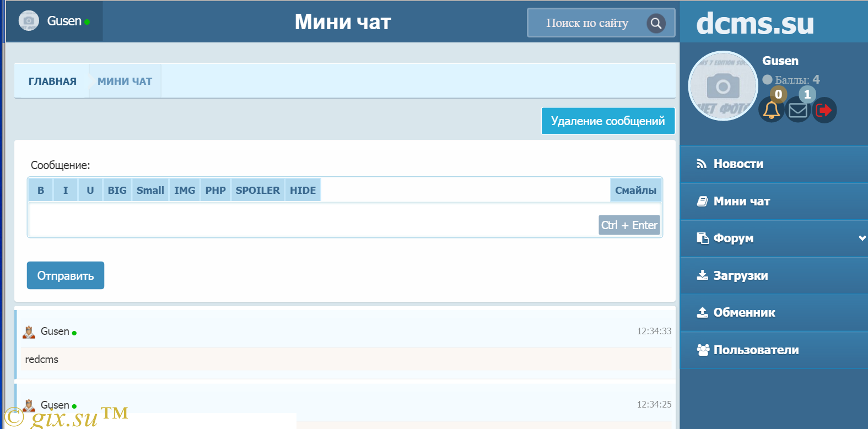Click the Баллы: 4 points text
Image resolution: width=868 pixels, height=429 pixels.
(x=797, y=80)
